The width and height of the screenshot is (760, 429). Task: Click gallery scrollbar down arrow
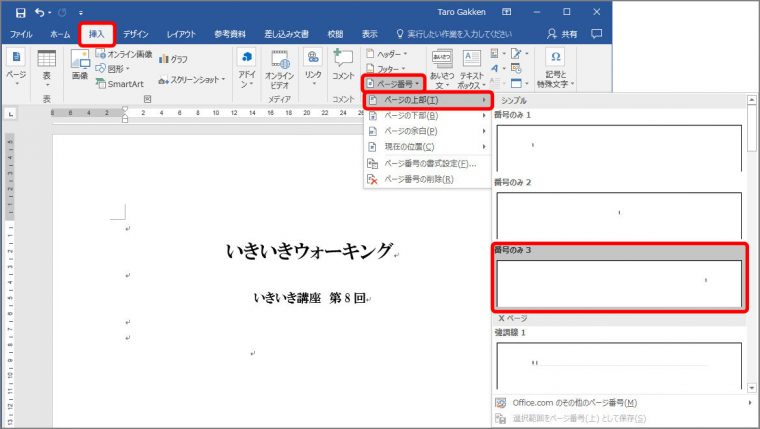[752, 388]
